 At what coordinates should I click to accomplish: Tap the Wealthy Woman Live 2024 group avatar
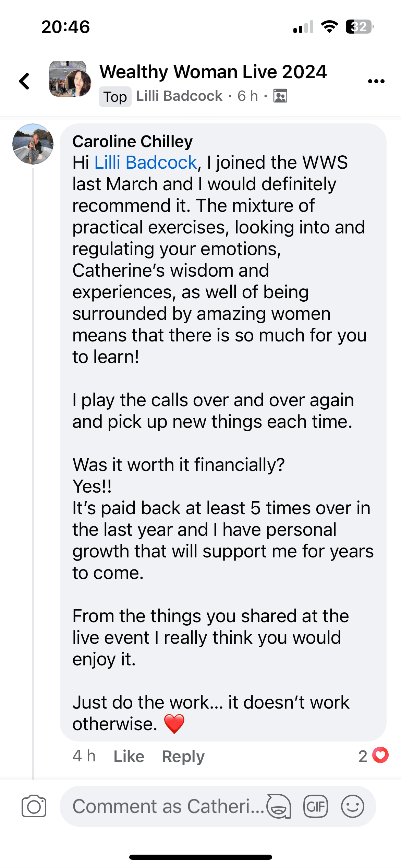[x=70, y=79]
